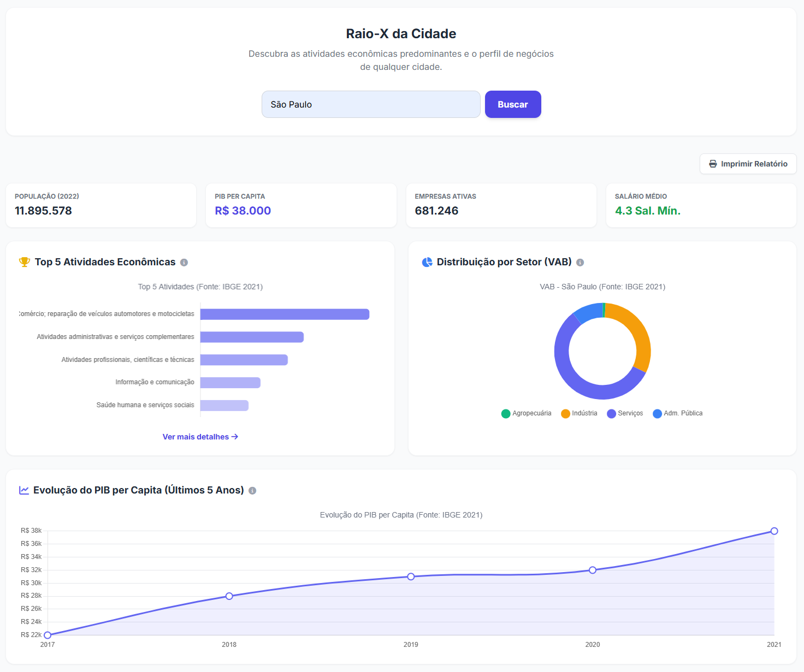804x672 pixels.
Task: Focus the city search field with São Paulo
Action: click(371, 104)
